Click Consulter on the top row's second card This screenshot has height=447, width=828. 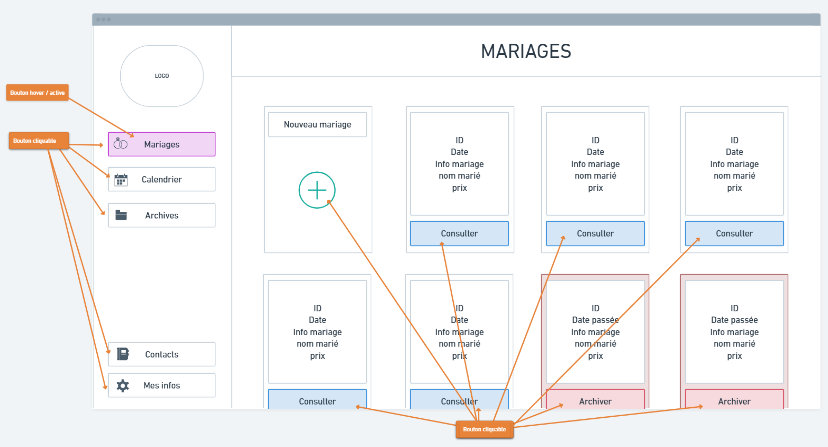(x=459, y=234)
